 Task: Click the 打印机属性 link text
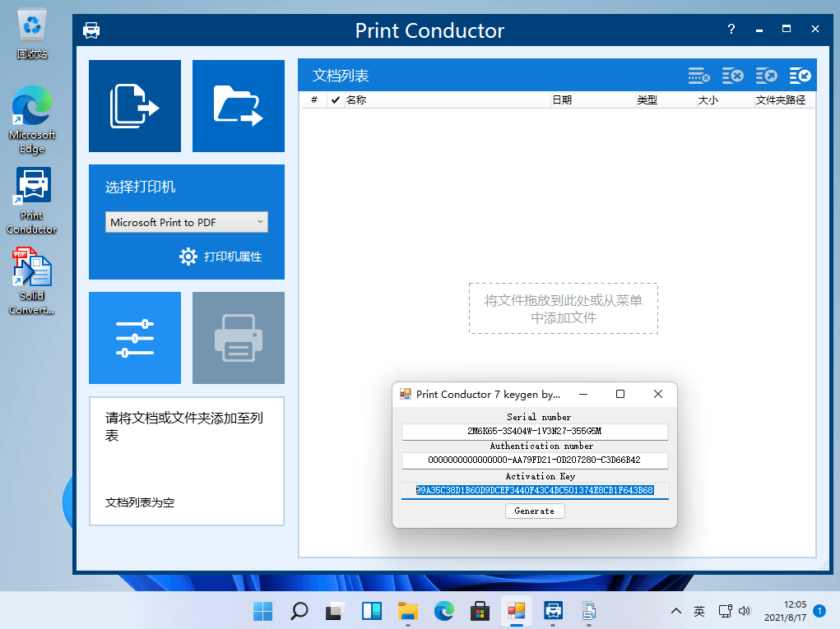(233, 257)
